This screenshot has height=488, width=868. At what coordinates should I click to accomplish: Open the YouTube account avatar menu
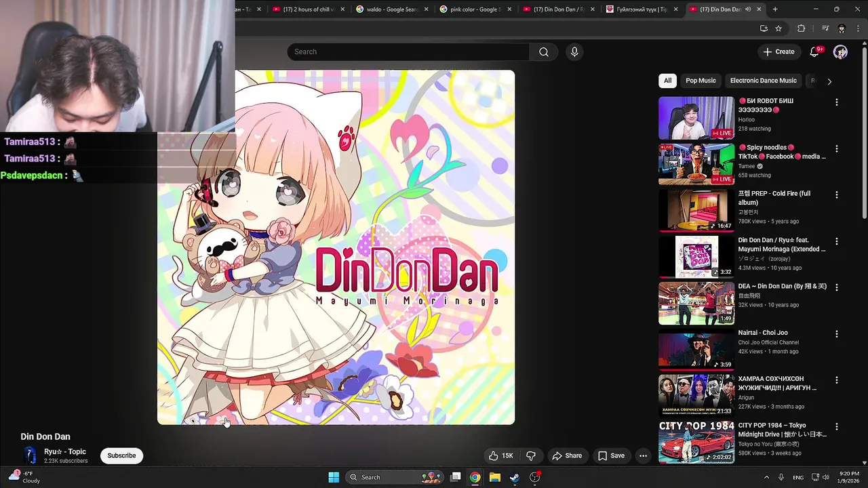pos(840,52)
